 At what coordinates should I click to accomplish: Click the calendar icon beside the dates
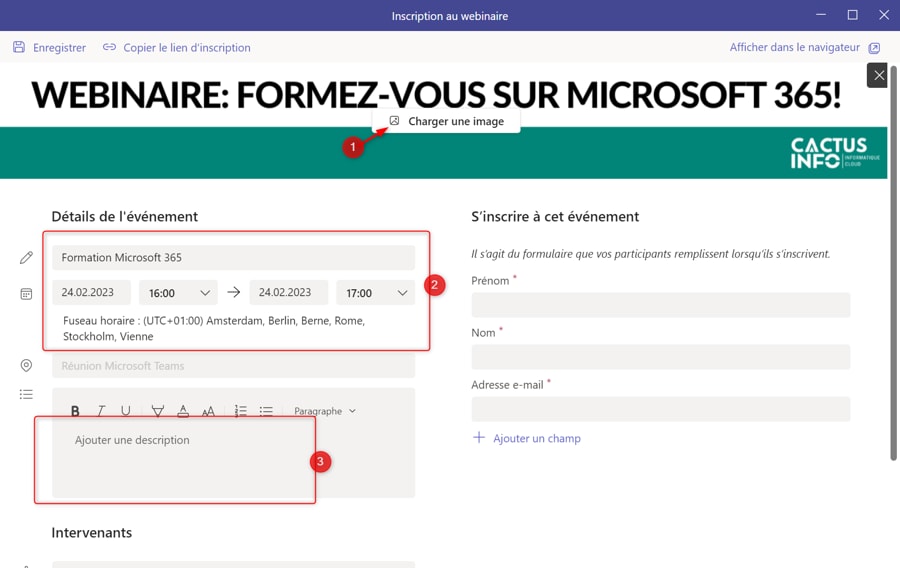pyautogui.click(x=26, y=294)
